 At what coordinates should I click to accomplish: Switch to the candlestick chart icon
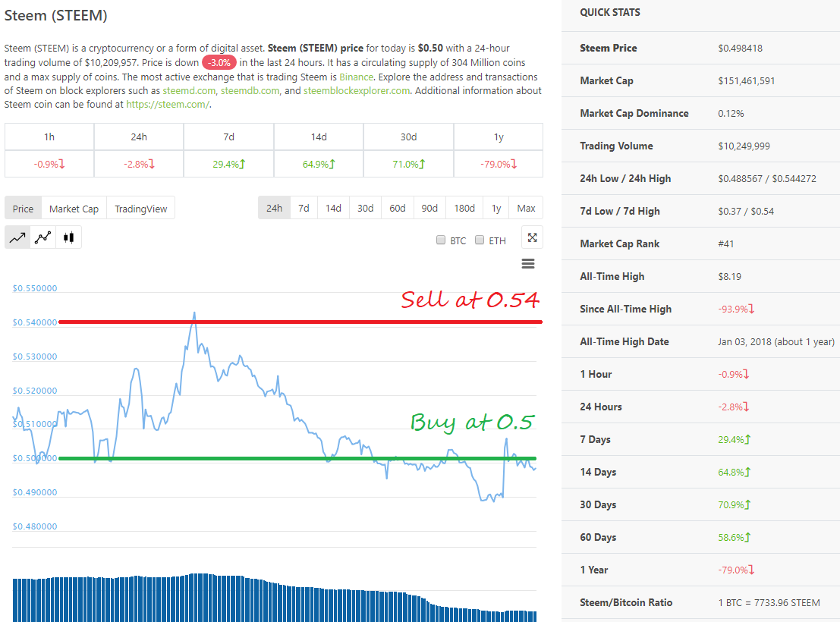click(x=68, y=237)
